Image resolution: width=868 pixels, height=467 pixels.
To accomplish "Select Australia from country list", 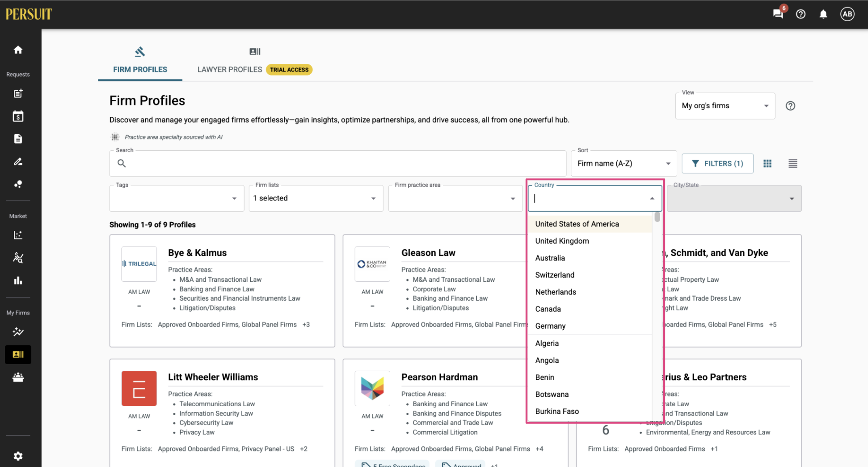I will pos(590,258).
